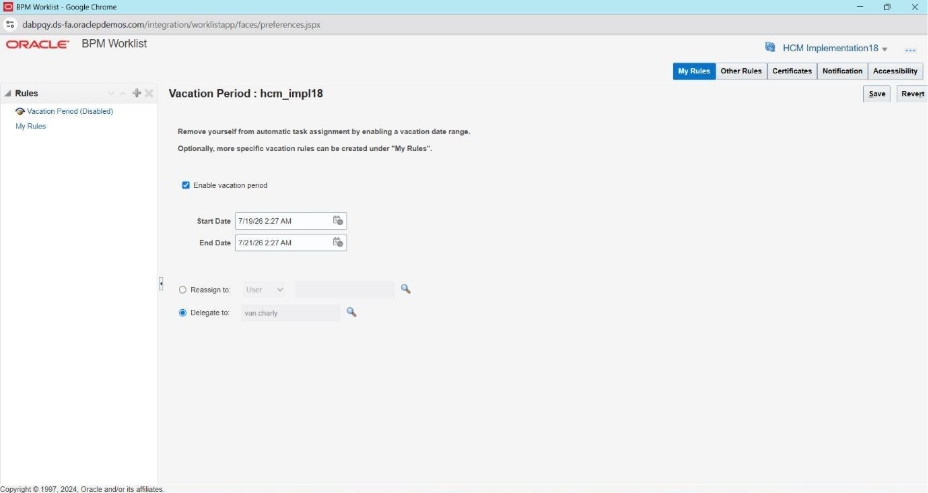Click the Delegate to text field
The width and height of the screenshot is (928, 493).
pyautogui.click(x=291, y=312)
